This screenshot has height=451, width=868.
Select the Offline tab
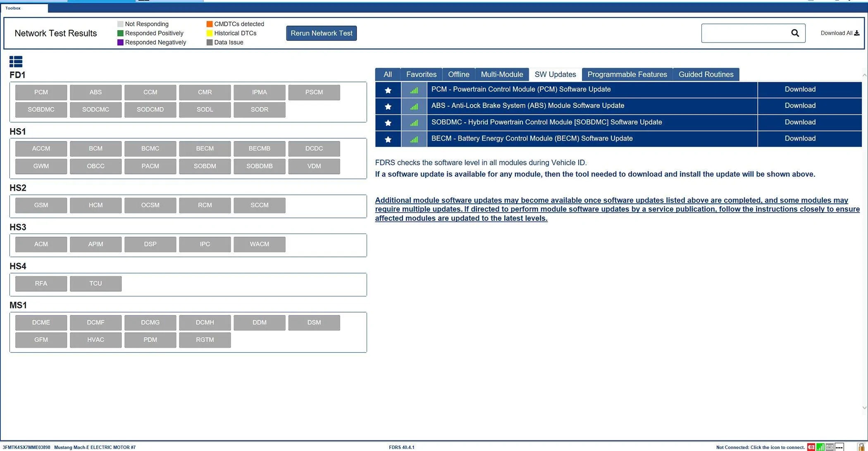point(459,74)
